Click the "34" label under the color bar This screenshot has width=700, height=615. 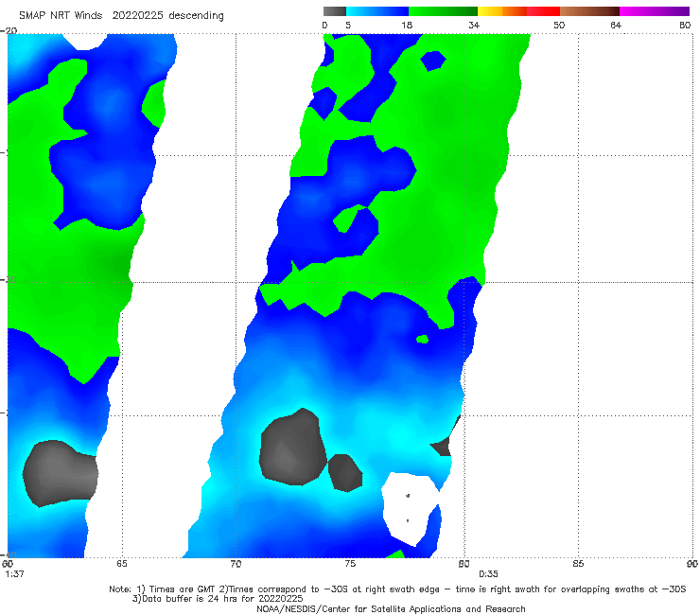click(474, 26)
